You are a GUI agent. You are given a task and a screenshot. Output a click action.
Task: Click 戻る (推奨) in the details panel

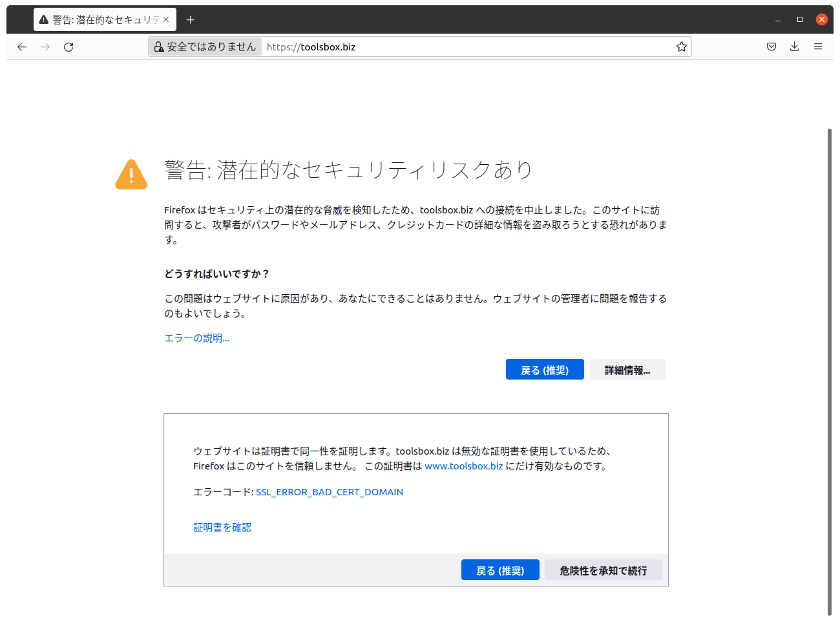(x=500, y=570)
